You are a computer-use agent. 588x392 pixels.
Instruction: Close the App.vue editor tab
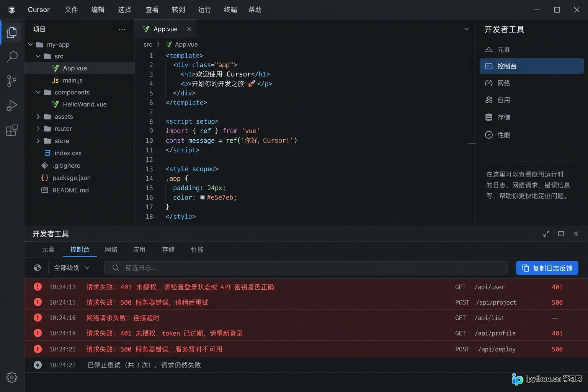click(x=189, y=29)
